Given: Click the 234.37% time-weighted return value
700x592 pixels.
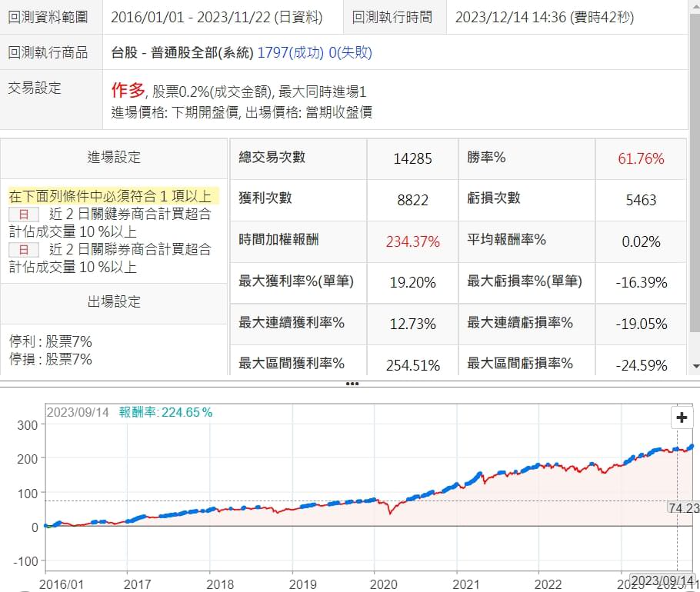Looking at the screenshot, I should [x=412, y=241].
